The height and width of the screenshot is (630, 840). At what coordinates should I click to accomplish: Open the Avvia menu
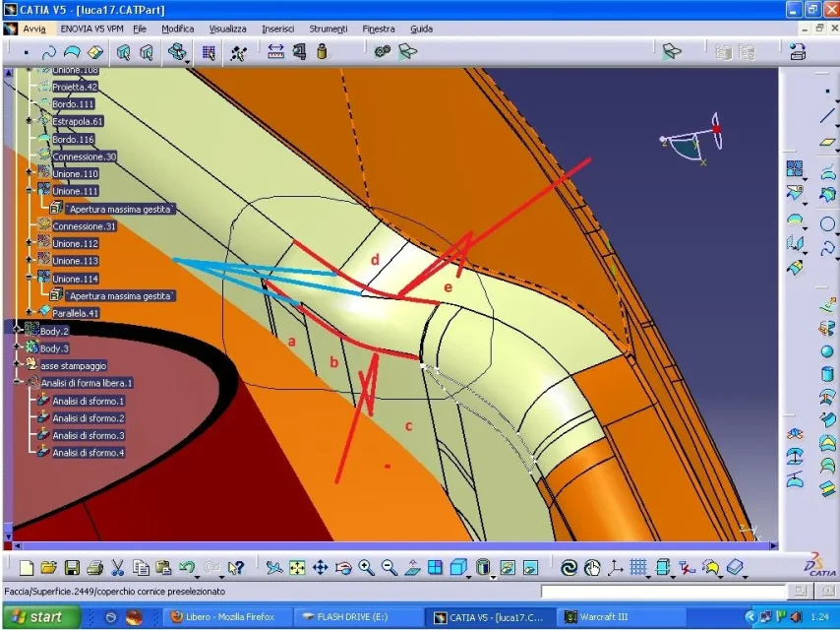(x=33, y=29)
